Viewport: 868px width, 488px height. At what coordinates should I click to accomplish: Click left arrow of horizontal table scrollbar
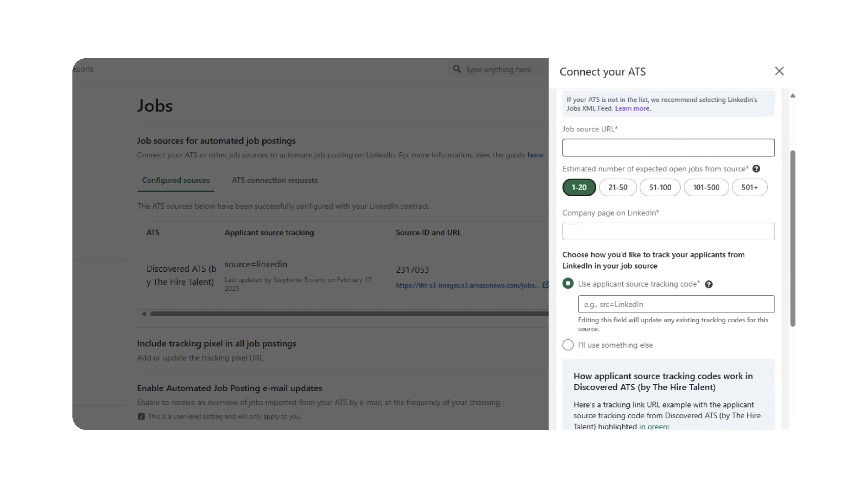coord(144,313)
